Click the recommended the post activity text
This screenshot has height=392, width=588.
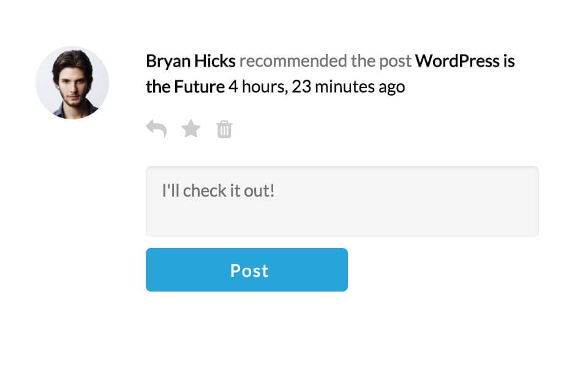(325, 61)
